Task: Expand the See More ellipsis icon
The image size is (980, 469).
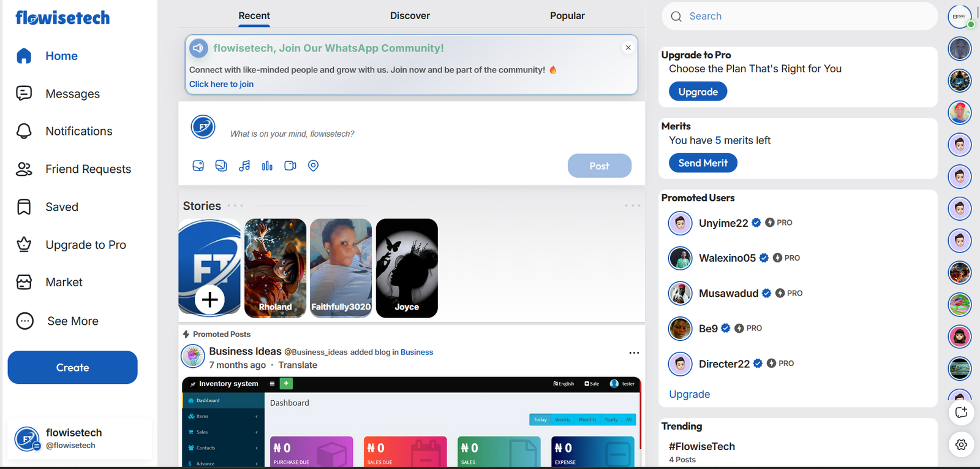Action: click(x=25, y=321)
